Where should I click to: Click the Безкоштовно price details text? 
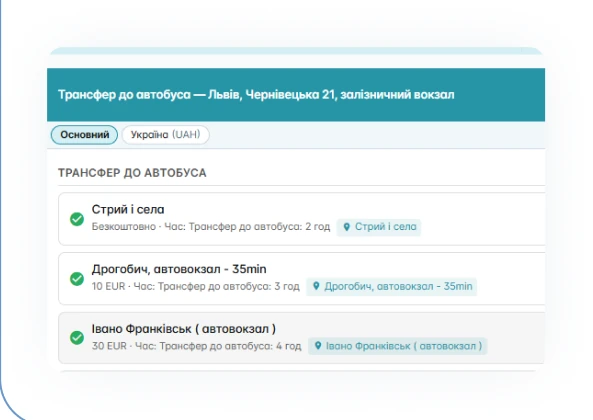[211, 227]
